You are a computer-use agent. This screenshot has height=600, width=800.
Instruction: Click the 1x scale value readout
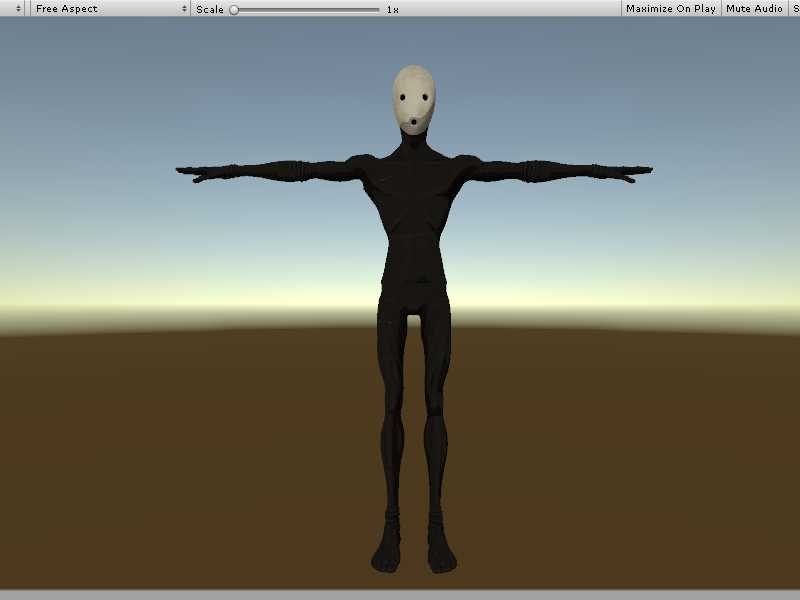tap(392, 9)
